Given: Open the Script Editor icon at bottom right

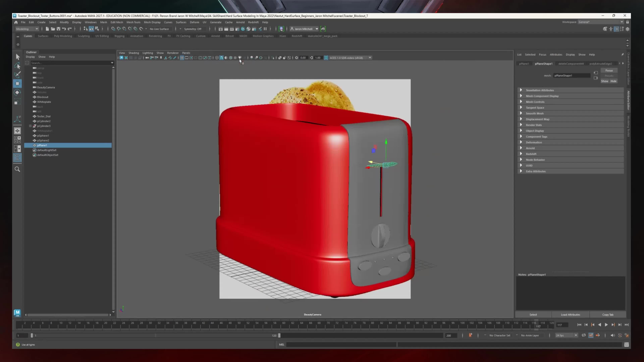Looking at the screenshot, I should click(627, 345).
